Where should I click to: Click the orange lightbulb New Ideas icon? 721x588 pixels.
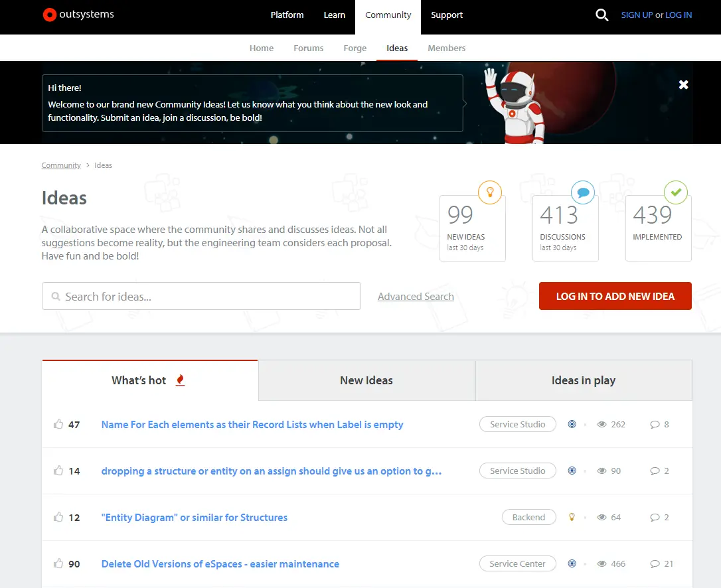(490, 192)
